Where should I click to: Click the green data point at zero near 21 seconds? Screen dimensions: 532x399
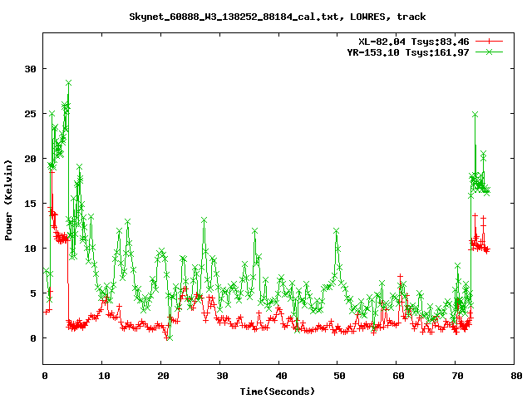[170, 337]
